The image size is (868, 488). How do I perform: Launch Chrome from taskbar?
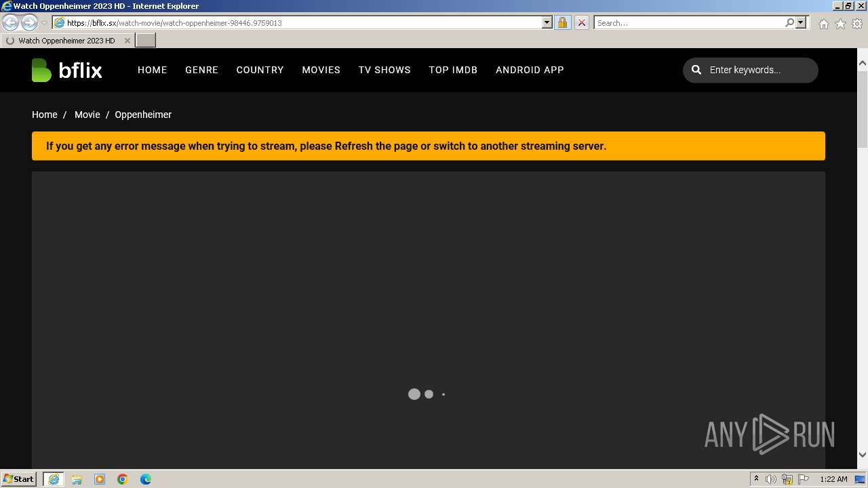tap(123, 479)
